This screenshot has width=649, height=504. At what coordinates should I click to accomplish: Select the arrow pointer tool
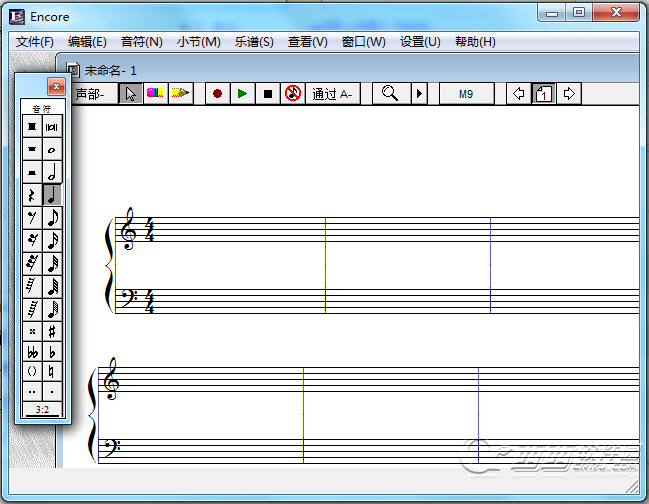[130, 94]
